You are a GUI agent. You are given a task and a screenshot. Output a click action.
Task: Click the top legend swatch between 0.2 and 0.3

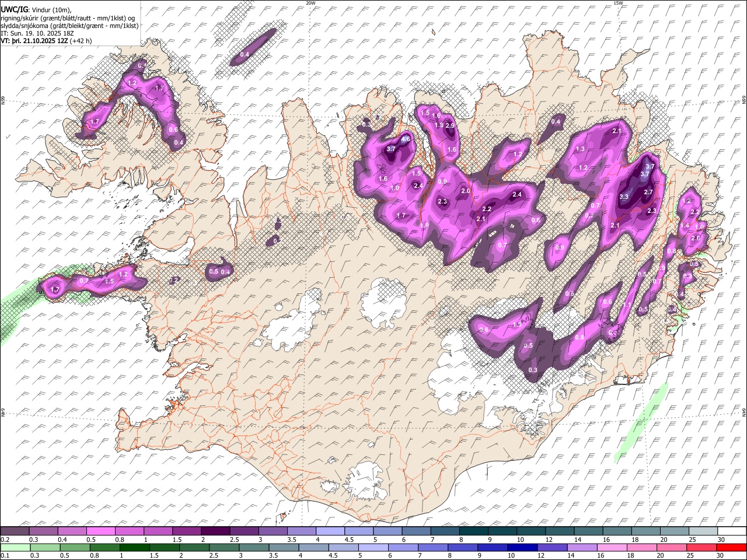coord(15,531)
